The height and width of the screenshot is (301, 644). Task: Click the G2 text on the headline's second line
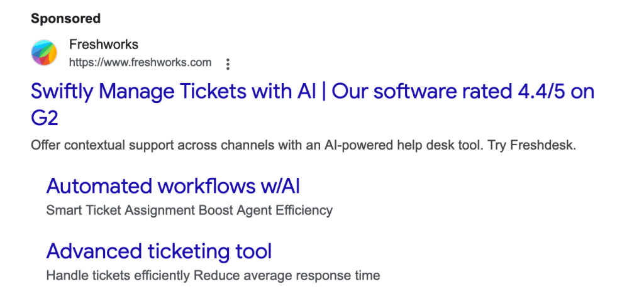pyautogui.click(x=45, y=119)
